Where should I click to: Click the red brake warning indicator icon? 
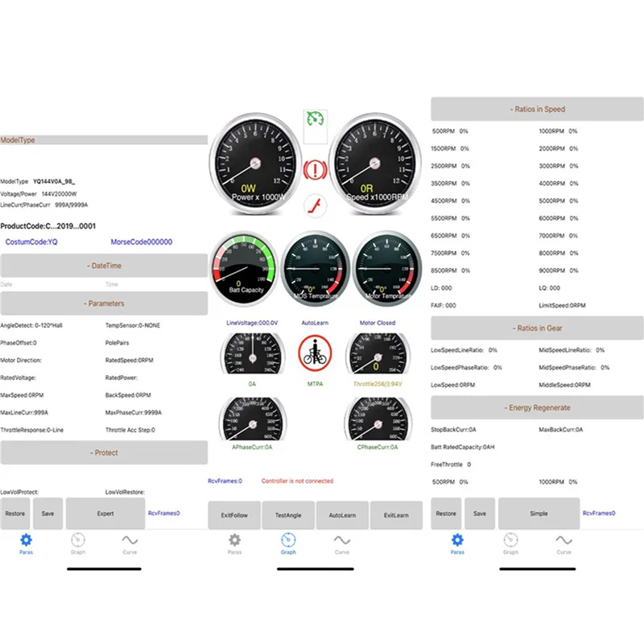315,169
